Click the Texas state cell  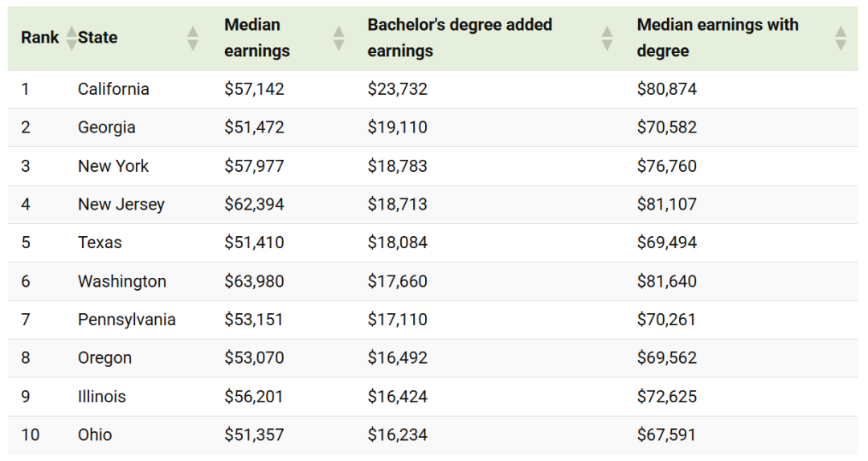[x=100, y=243]
